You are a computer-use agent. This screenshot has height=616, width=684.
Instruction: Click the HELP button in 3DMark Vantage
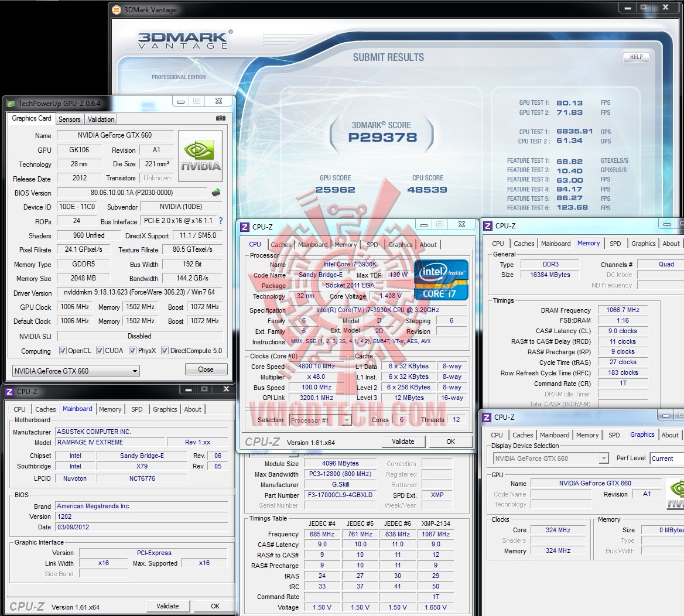click(x=636, y=57)
